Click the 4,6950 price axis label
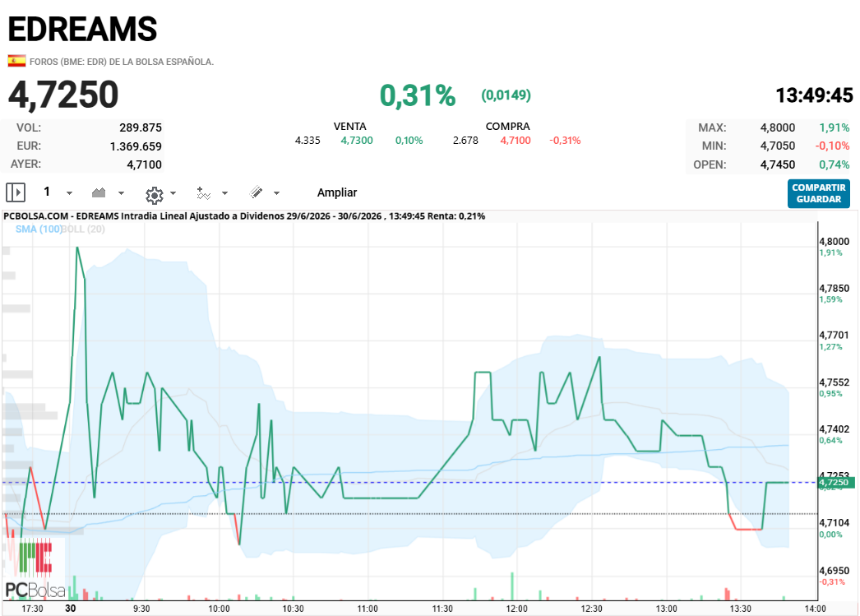This screenshot has width=860, height=616. pos(835,571)
